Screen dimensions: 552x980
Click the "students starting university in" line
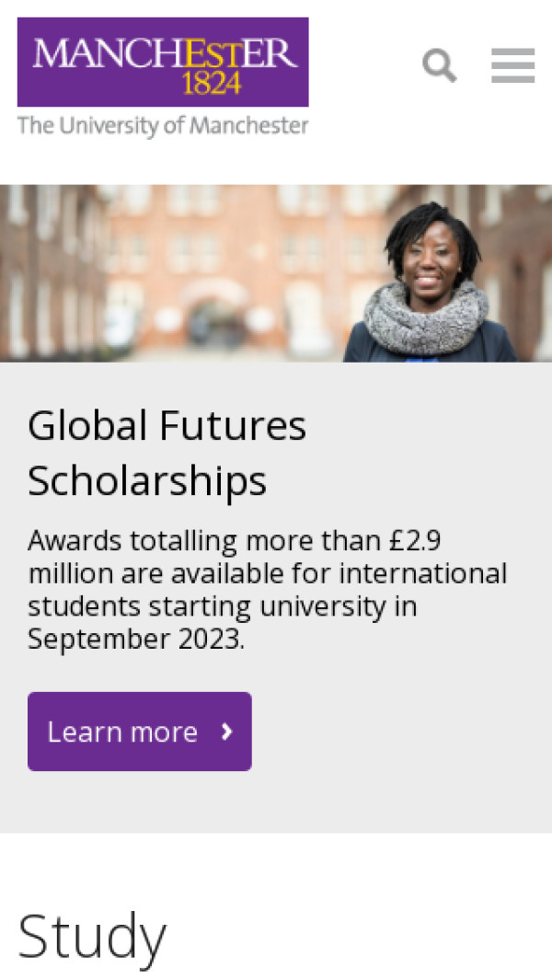point(222,606)
